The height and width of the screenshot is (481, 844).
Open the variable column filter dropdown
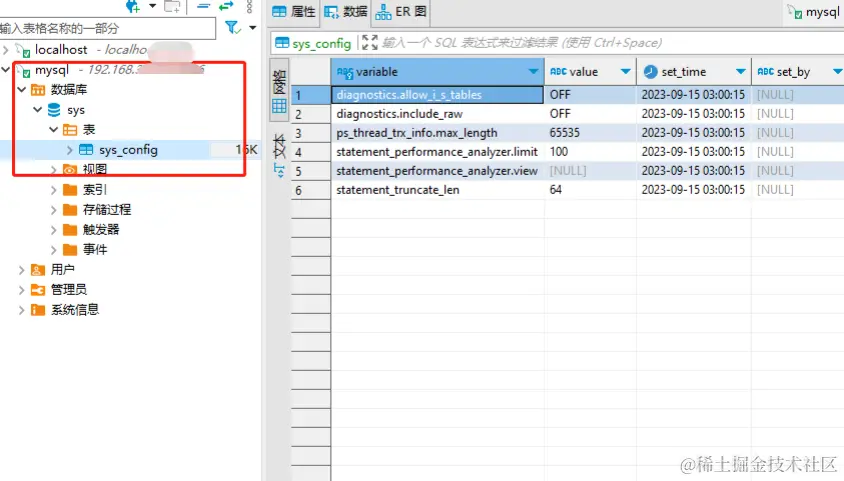click(533, 72)
